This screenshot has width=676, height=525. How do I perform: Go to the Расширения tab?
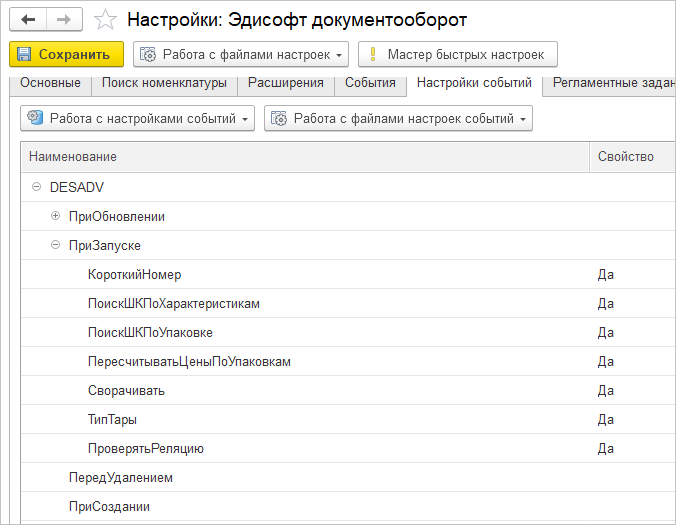pyautogui.click(x=285, y=84)
